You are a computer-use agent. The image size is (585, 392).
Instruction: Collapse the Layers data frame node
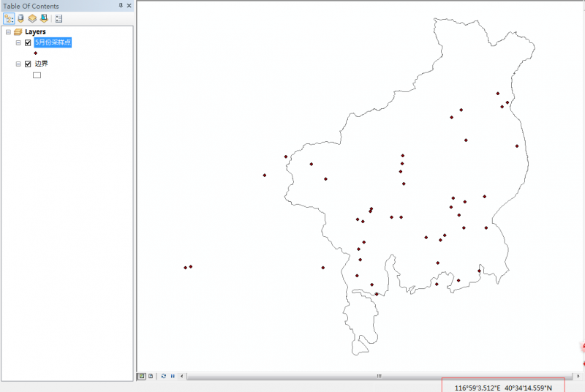(8, 32)
